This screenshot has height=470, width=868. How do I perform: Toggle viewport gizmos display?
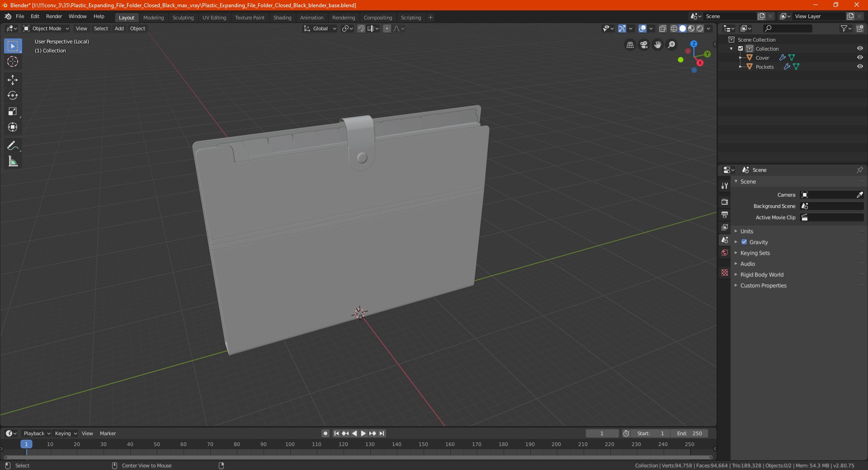coord(622,28)
